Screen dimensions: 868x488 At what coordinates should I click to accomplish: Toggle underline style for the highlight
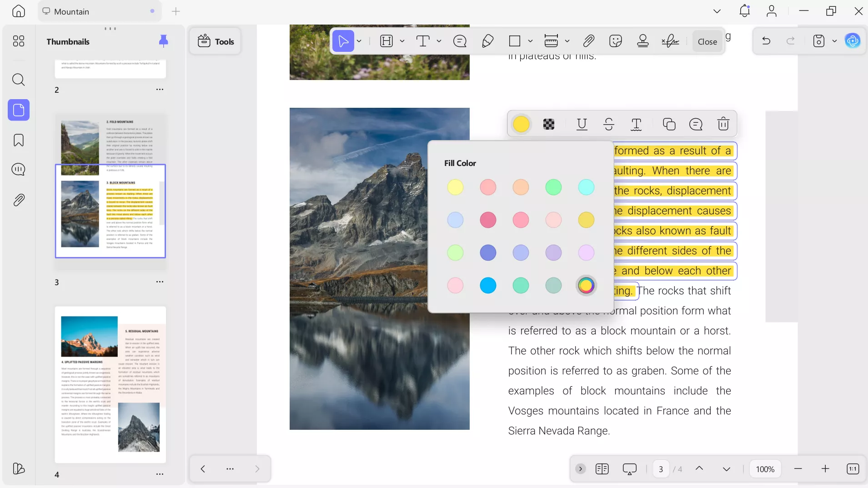[582, 124]
